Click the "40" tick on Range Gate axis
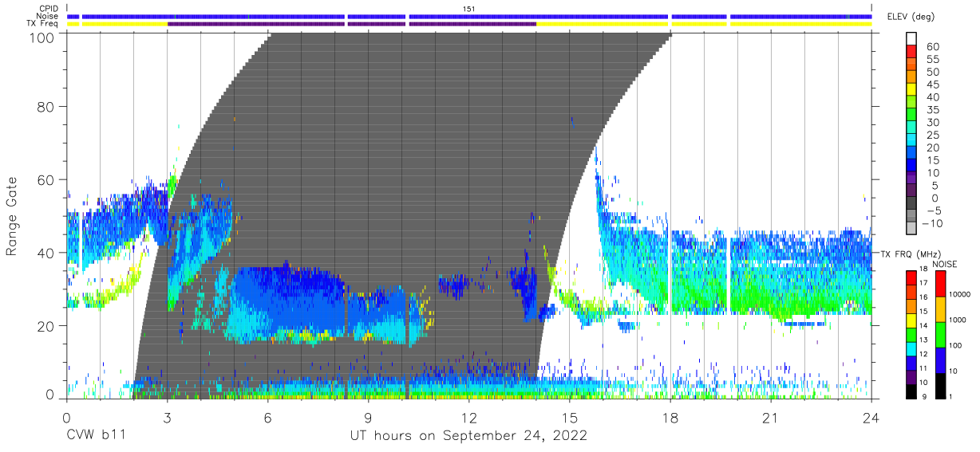The image size is (980, 452). [46, 253]
